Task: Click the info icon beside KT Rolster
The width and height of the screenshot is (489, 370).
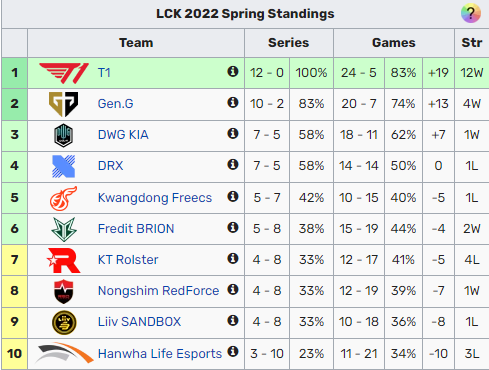Action: coord(233,258)
